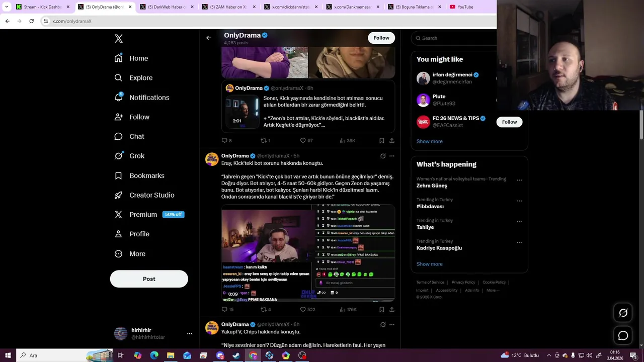Open the Windows Start menu
The image size is (644, 362).
pos(8,355)
